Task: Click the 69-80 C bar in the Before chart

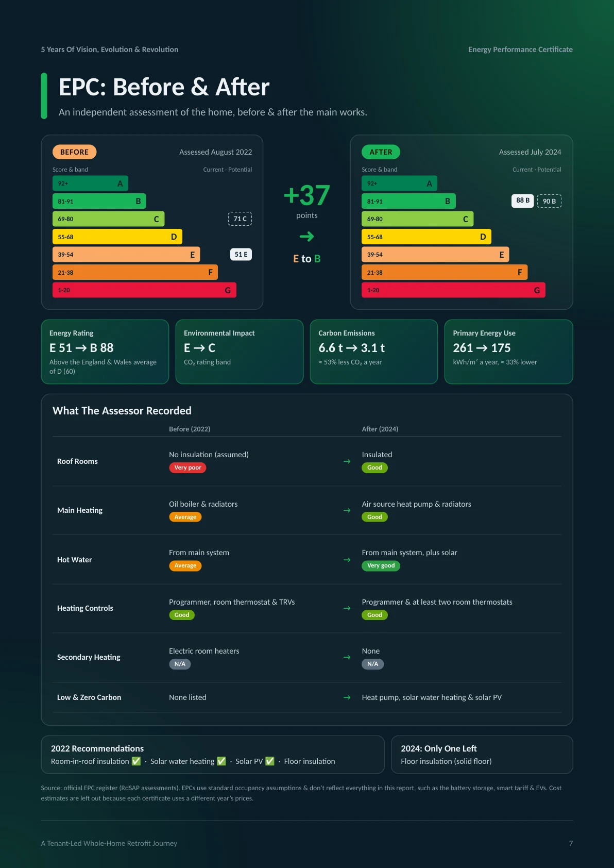Action: [108, 219]
